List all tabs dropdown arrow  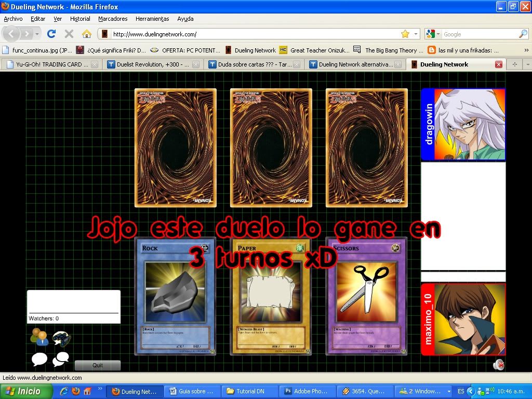pos(527,64)
